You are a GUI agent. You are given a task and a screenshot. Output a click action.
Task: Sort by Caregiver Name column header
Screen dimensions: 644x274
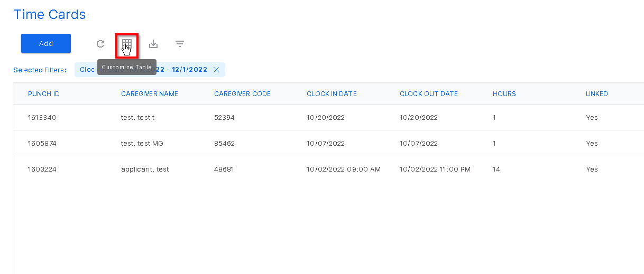[x=150, y=94]
